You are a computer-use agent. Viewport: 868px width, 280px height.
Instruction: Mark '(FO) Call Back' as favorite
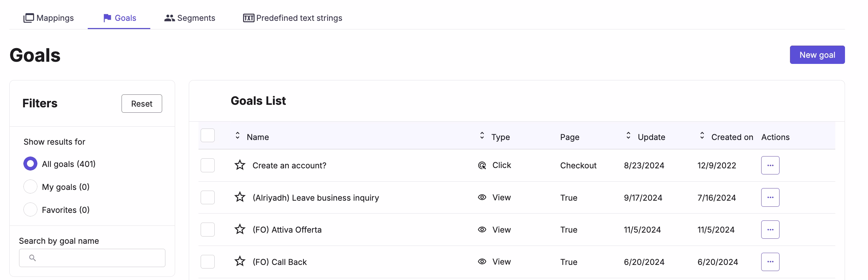(x=240, y=261)
